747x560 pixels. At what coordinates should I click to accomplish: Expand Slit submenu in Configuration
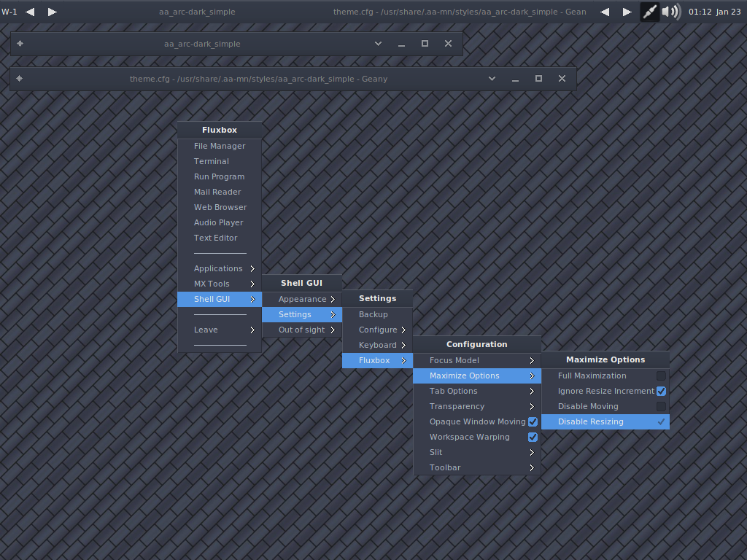pyautogui.click(x=477, y=452)
